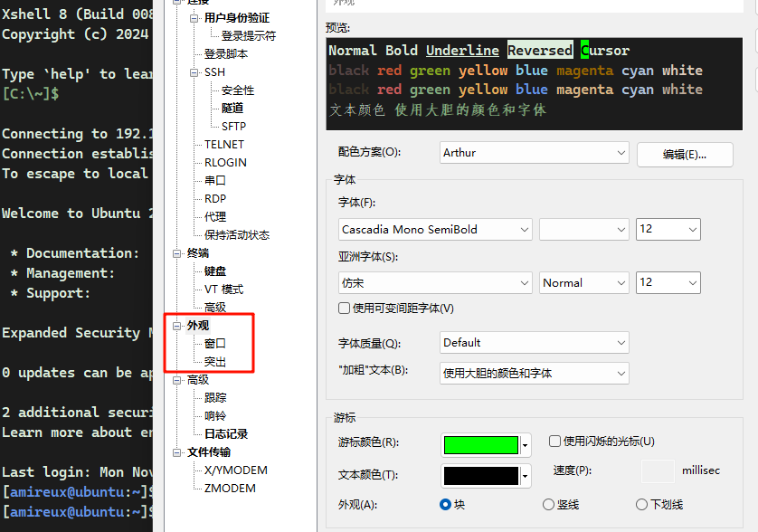This screenshot has height=532, width=758.
Task: Enable 使用可变间距字体 checkbox
Action: click(345, 308)
